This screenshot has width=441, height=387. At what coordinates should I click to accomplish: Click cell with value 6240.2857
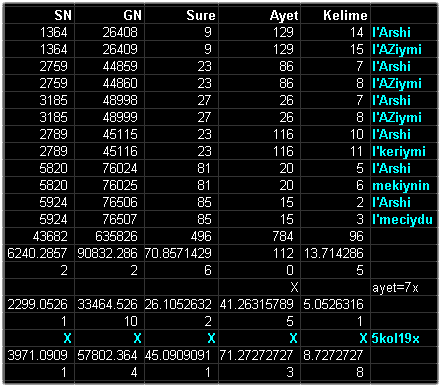coord(39,253)
